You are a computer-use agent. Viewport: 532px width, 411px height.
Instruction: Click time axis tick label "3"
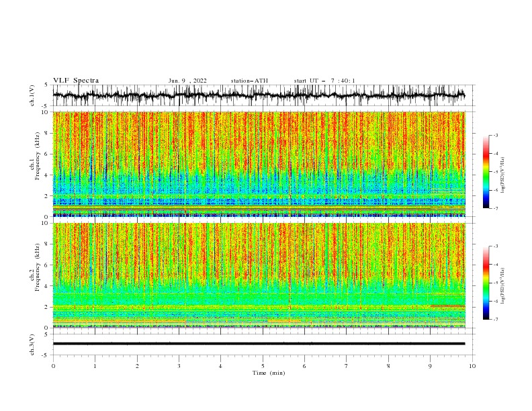(179, 366)
